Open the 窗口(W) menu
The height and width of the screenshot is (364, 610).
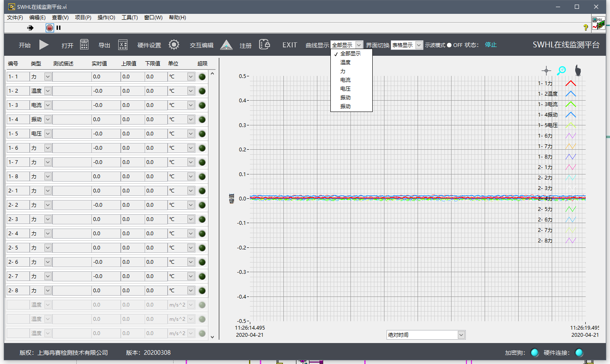coord(153,17)
